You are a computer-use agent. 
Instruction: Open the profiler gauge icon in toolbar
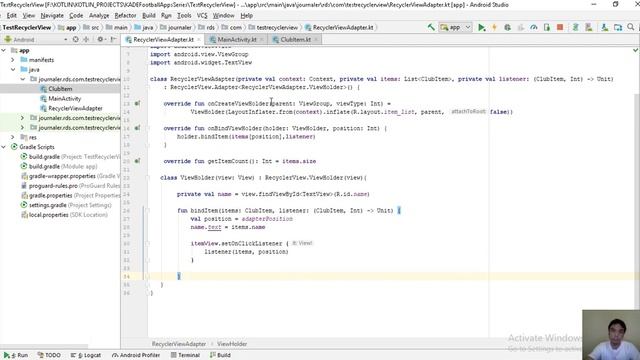[533, 27]
